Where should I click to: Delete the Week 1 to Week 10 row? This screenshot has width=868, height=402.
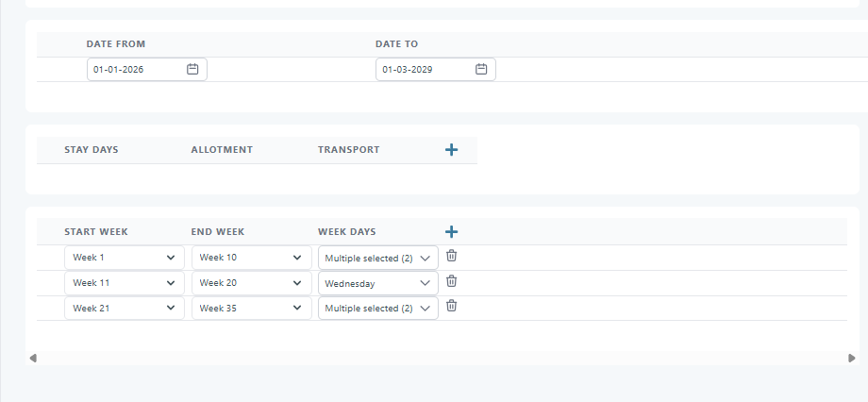[452, 257]
